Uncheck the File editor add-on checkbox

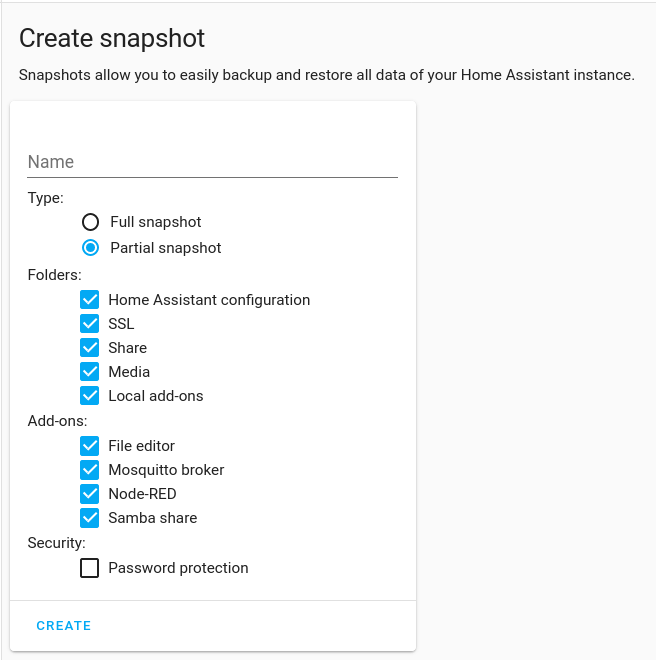pyautogui.click(x=90, y=446)
